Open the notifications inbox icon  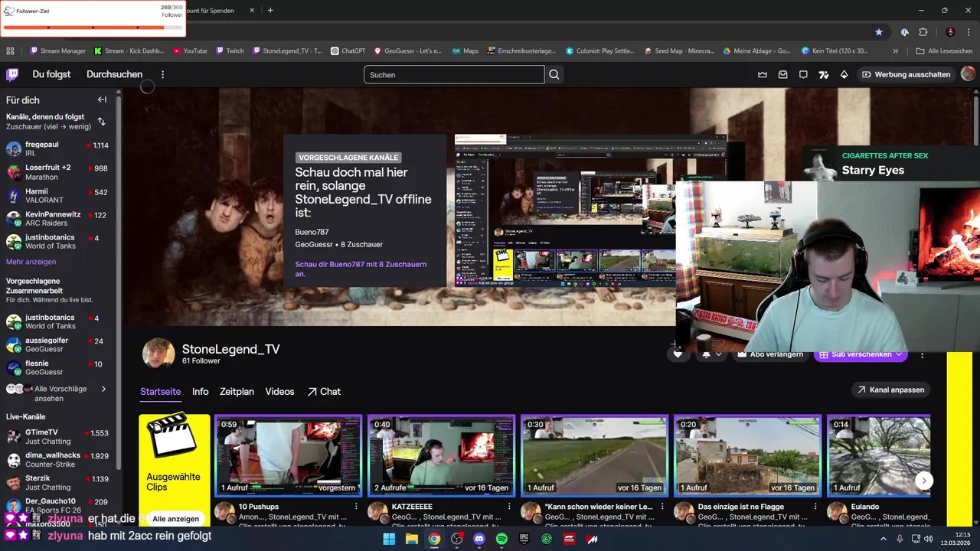point(782,74)
